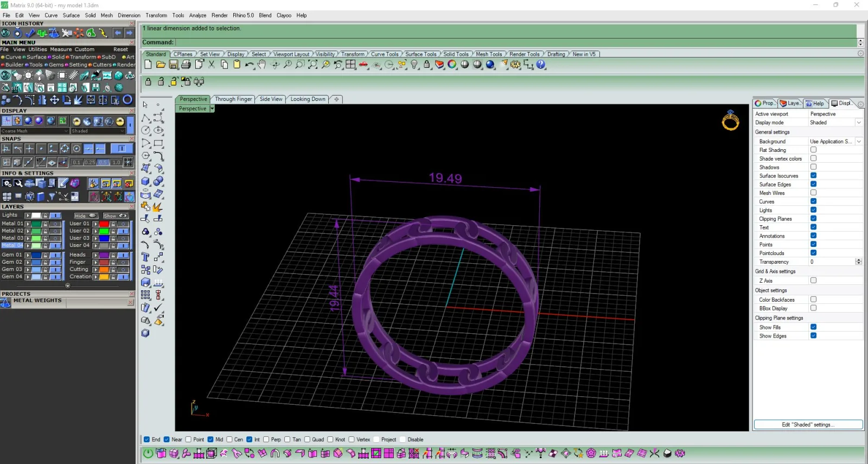The image size is (868, 464).
Task: Toggle the Quad osnap checkbox
Action: point(308,440)
